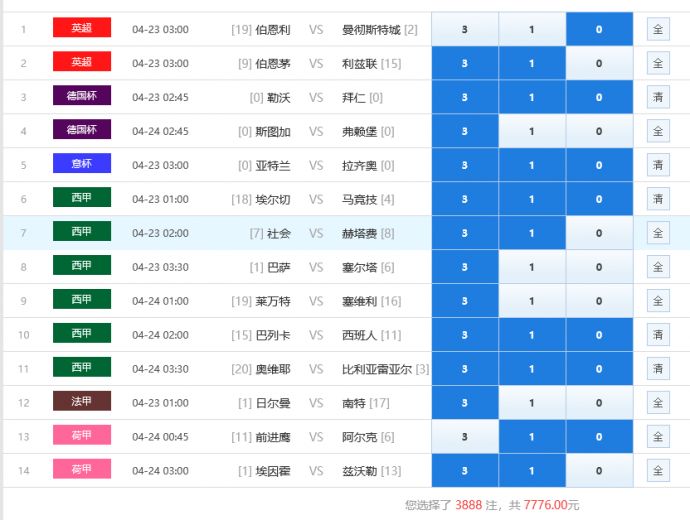Screen dimensions: 690x520
Task: Select the 3 option for 伯恩利 vs 曼彻斯特城
Action: pyautogui.click(x=465, y=29)
